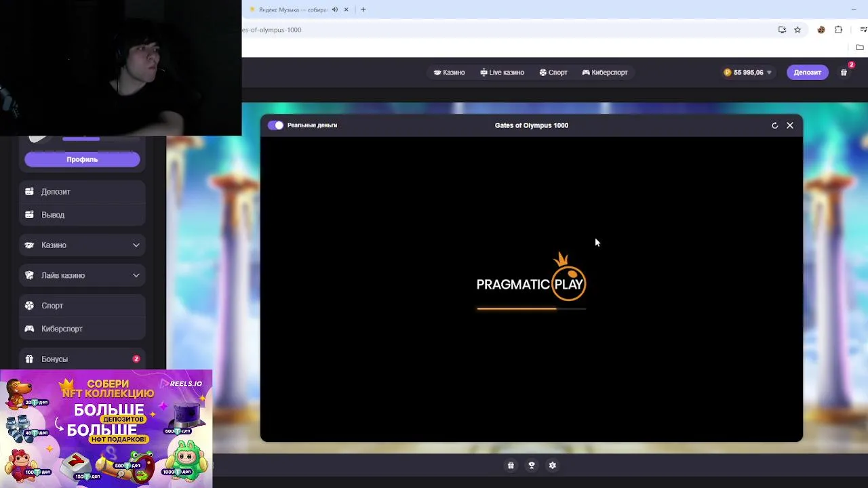Bookmark this page with the star icon
This screenshot has height=488, width=868.
[x=797, y=30]
